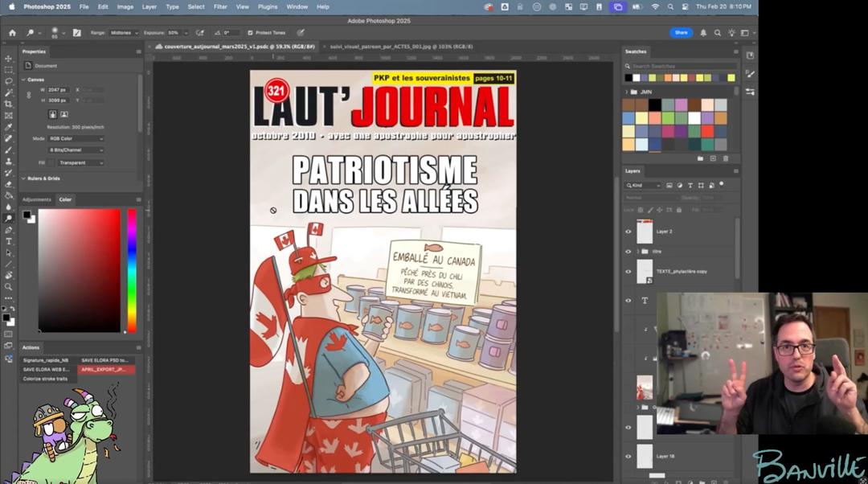The image size is (868, 484).
Task: Toggle visibility of the text layer
Action: [x=628, y=301]
